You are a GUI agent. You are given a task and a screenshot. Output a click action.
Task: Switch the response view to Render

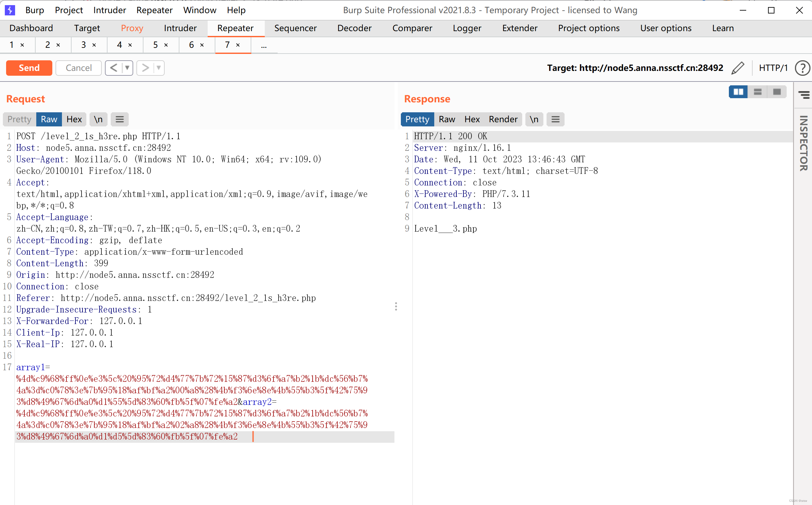[503, 119]
